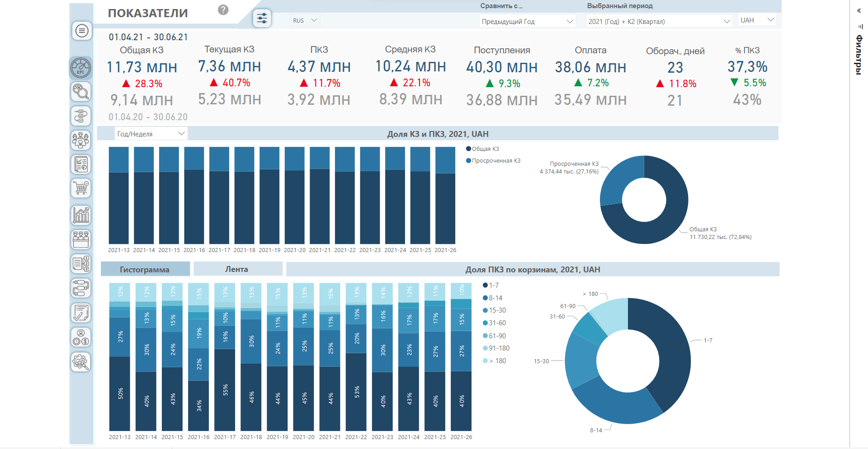Expand the collapsed 'Фильтры' pane chevron
This screenshot has height=449, width=868.
pyautogui.click(x=859, y=10)
